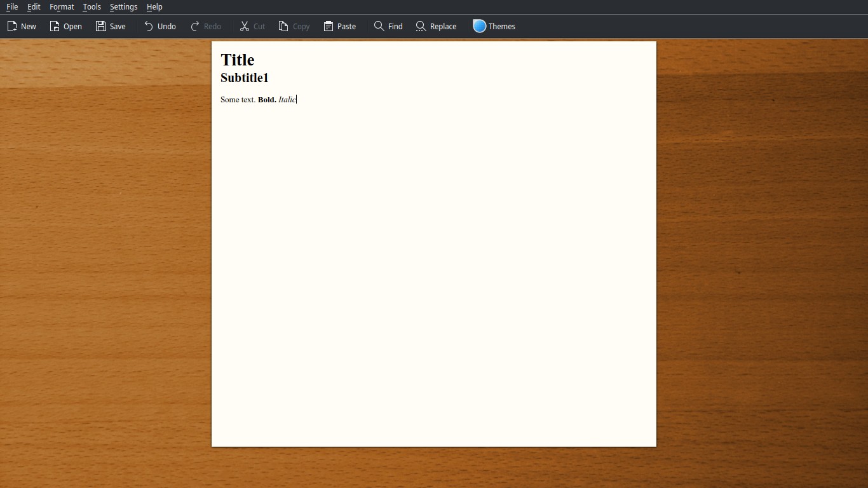Image resolution: width=868 pixels, height=488 pixels.
Task: Click the Find magnifier icon
Action: 379,26
